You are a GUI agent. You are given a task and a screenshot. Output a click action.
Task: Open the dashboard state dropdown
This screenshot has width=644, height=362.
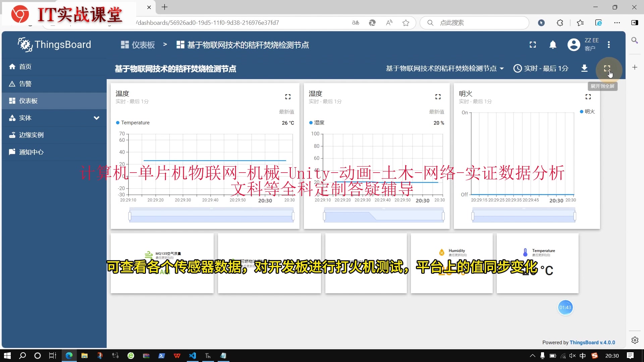coord(444,68)
